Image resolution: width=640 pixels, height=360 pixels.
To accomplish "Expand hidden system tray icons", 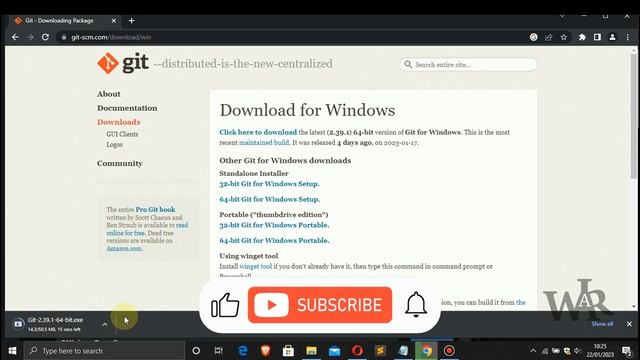I will point(533,351).
